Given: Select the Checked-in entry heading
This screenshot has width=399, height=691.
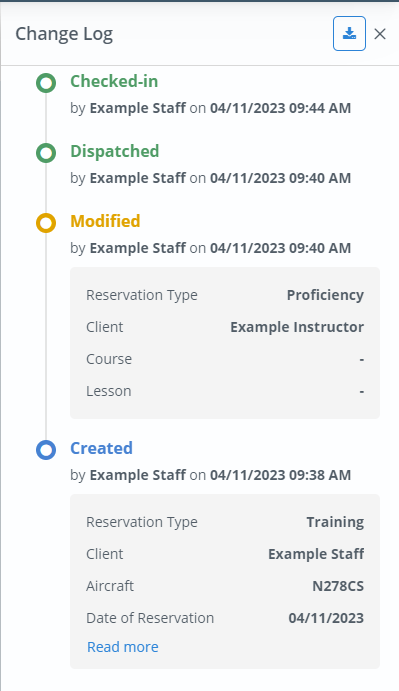Looking at the screenshot, I should 114,81.
